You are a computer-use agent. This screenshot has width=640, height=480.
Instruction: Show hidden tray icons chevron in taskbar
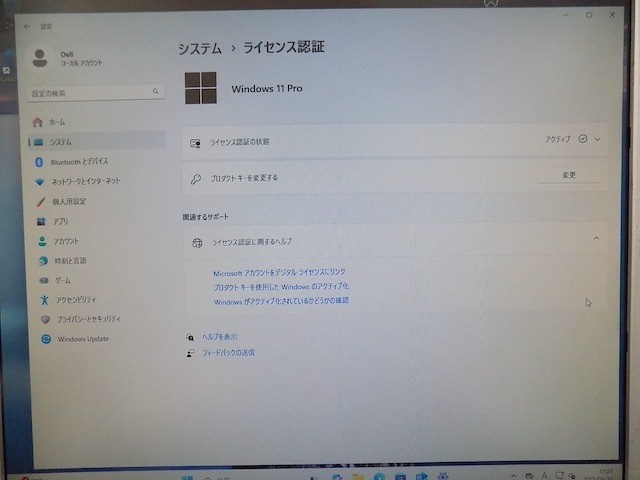[513, 476]
